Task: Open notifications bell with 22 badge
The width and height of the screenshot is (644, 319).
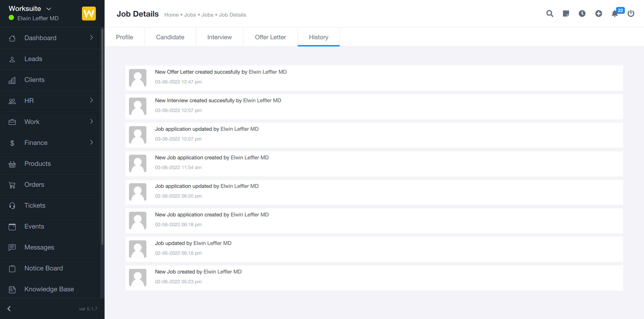Action: point(615,14)
